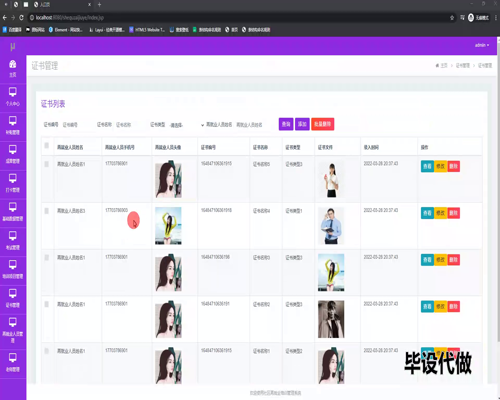
Task: Click phone number 17703786003 cell
Action: [x=116, y=210]
